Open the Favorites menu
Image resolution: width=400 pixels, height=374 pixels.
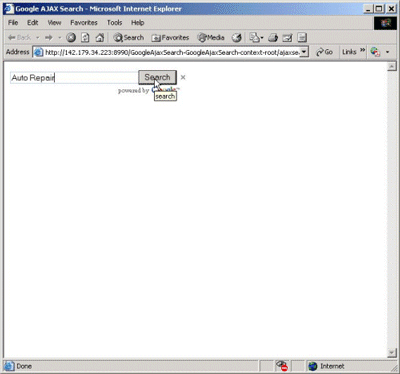pyautogui.click(x=84, y=23)
